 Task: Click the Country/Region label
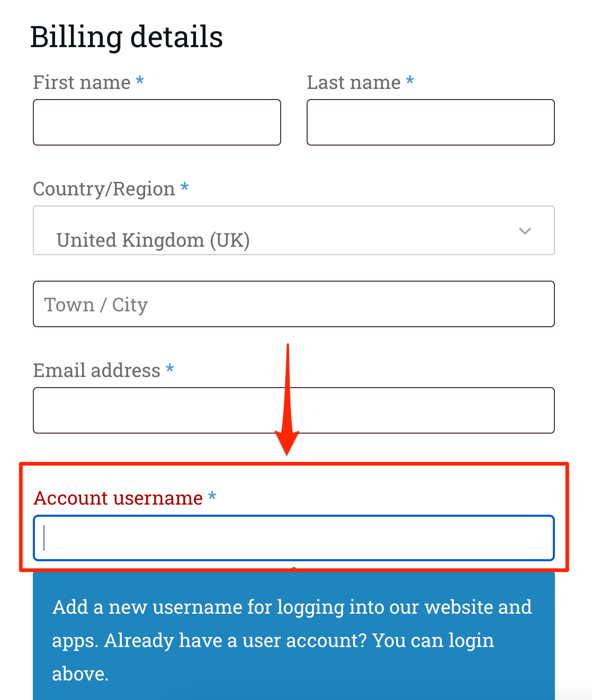[104, 189]
